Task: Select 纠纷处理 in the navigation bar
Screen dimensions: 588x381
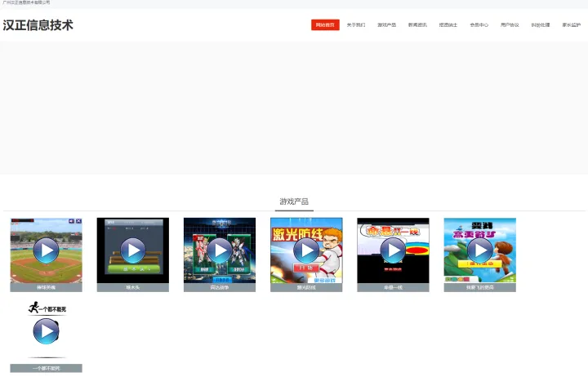Action: [x=541, y=24]
